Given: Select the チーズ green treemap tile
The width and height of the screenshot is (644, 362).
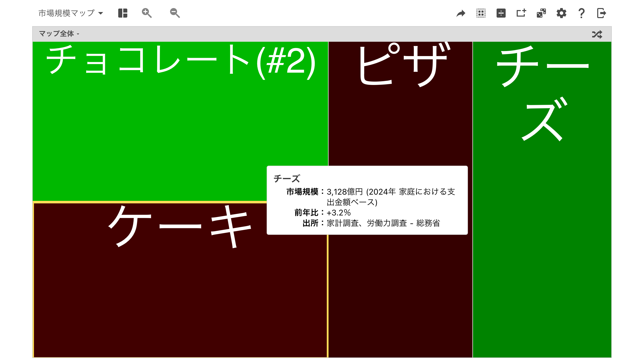Looking at the screenshot, I should point(542,200).
